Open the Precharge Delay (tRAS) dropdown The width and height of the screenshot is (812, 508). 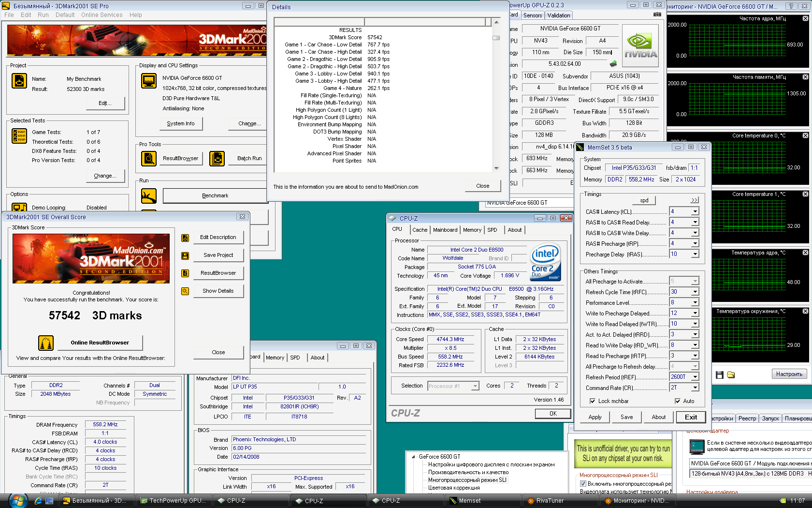pos(695,254)
